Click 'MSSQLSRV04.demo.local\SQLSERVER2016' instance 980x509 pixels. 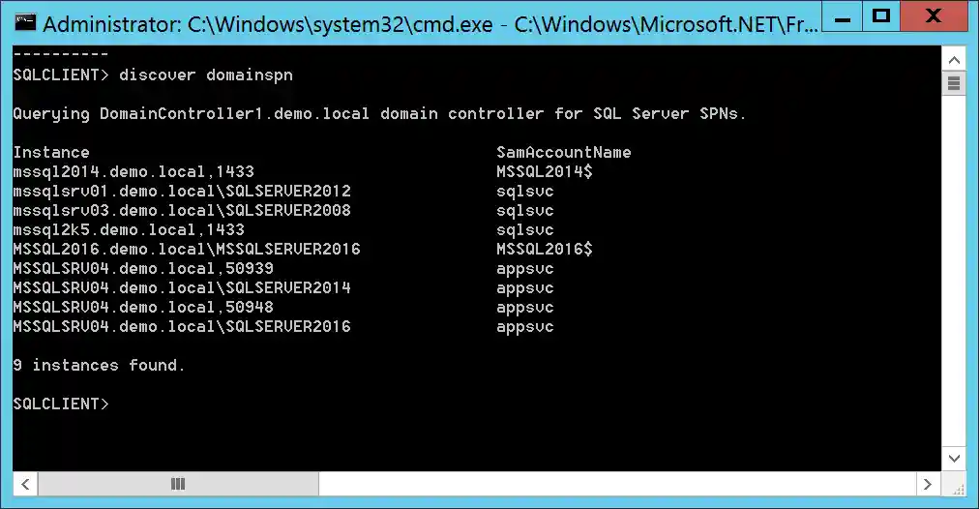point(182,327)
